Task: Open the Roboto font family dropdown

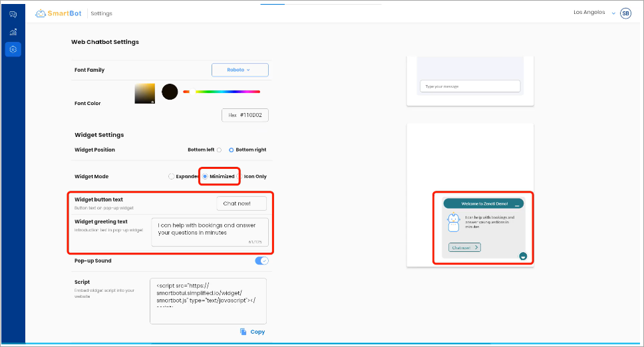Action: pos(240,70)
